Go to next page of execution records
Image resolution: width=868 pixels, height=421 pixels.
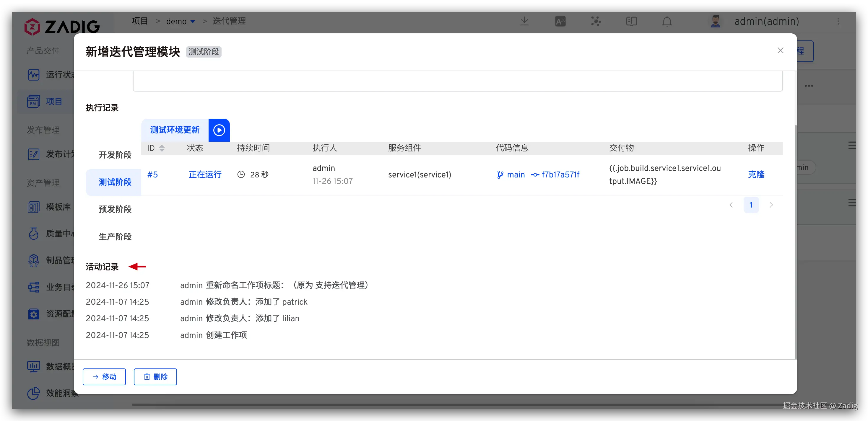coord(771,205)
